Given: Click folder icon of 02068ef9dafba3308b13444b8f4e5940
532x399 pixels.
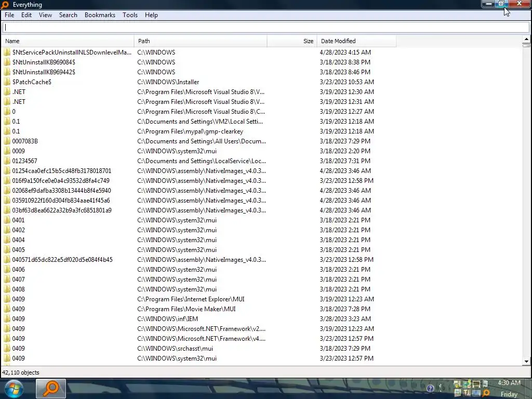Looking at the screenshot, I should (7, 190).
